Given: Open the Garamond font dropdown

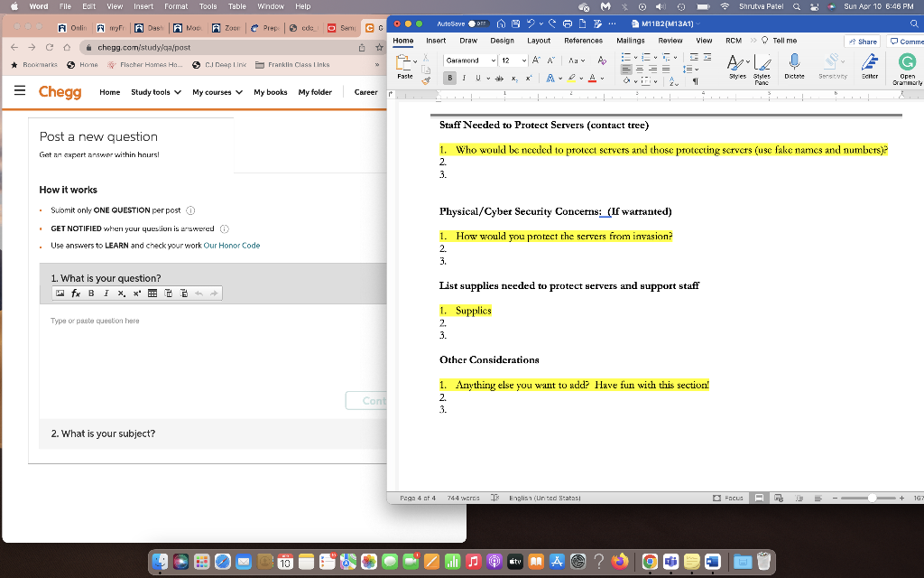Looking at the screenshot, I should (493, 60).
